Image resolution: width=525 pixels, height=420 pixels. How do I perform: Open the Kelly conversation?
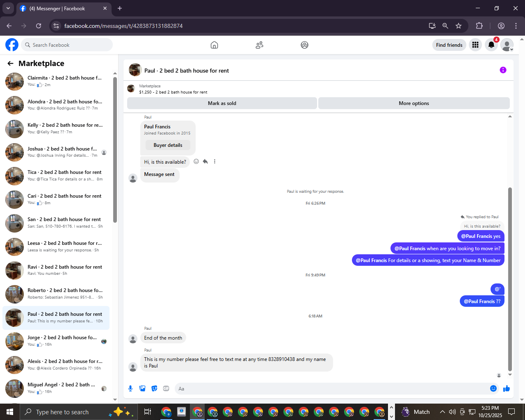coord(56,129)
